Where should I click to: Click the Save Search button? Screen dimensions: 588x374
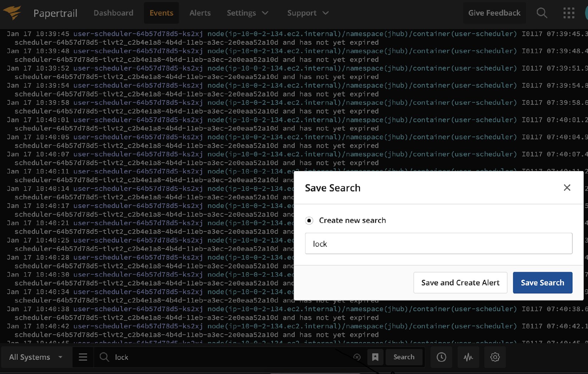[x=543, y=282]
